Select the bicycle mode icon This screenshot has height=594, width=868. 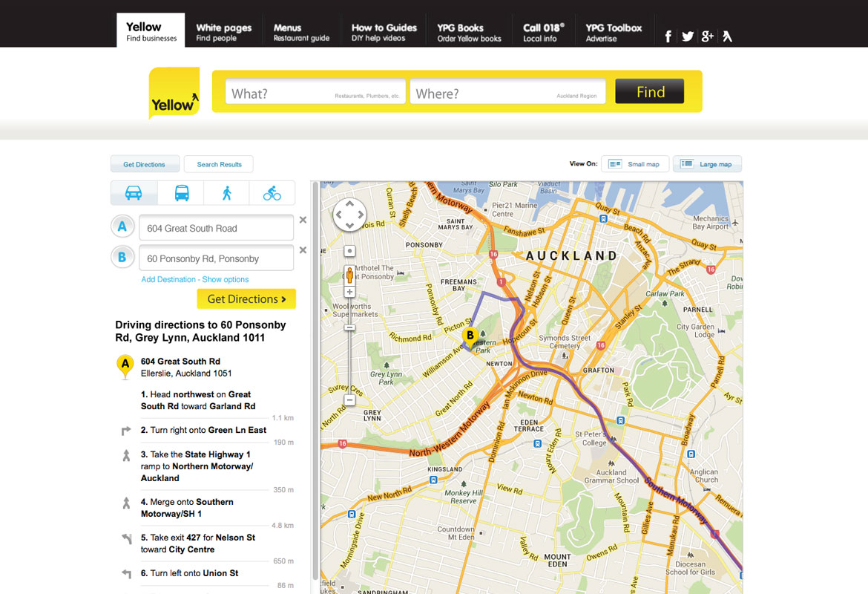coord(272,193)
